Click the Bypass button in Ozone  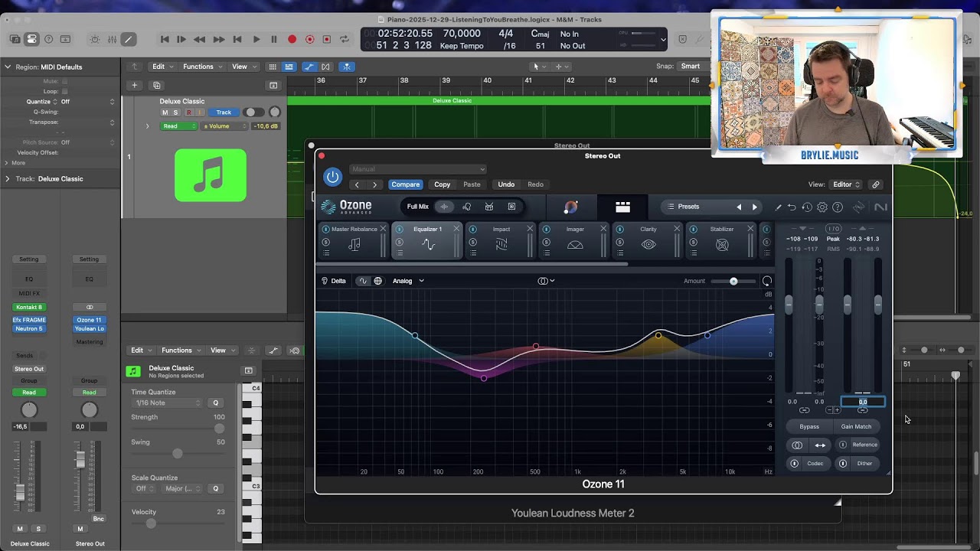[x=809, y=426]
